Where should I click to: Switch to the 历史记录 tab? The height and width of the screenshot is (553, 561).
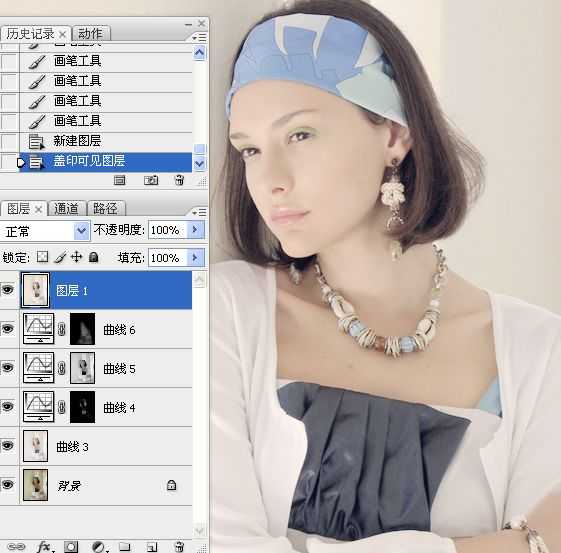pyautogui.click(x=30, y=34)
